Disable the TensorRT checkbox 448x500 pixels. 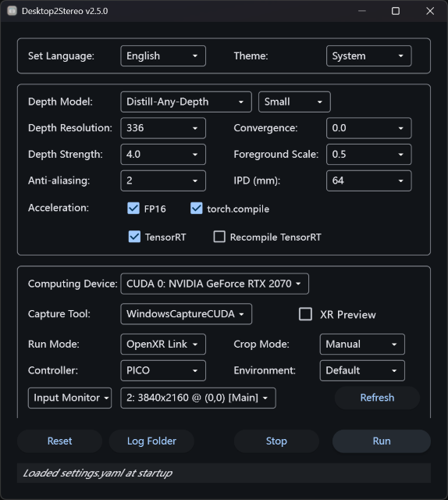(134, 237)
